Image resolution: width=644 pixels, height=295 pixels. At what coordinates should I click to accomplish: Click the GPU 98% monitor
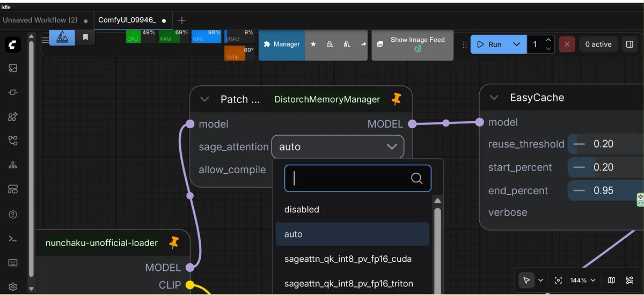207,36
